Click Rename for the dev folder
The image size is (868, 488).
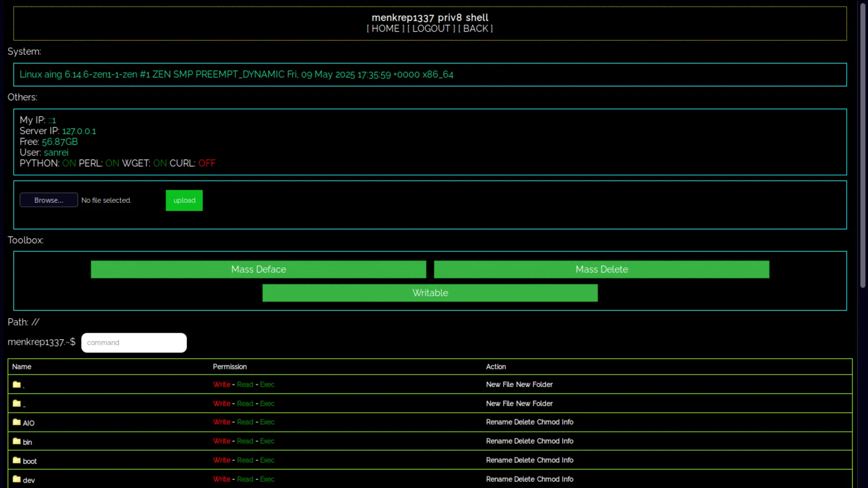[499, 479]
